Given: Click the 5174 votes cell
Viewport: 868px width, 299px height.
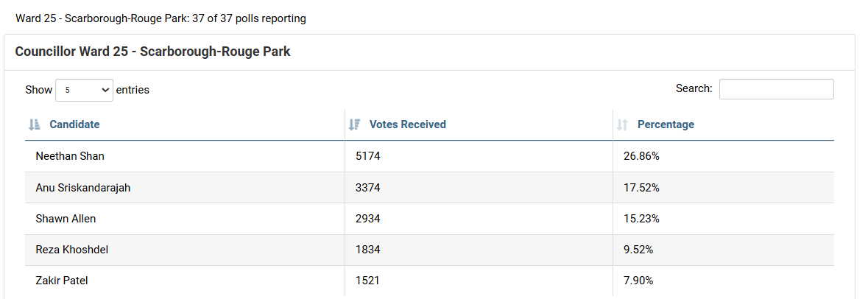Looking at the screenshot, I should pyautogui.click(x=367, y=156).
